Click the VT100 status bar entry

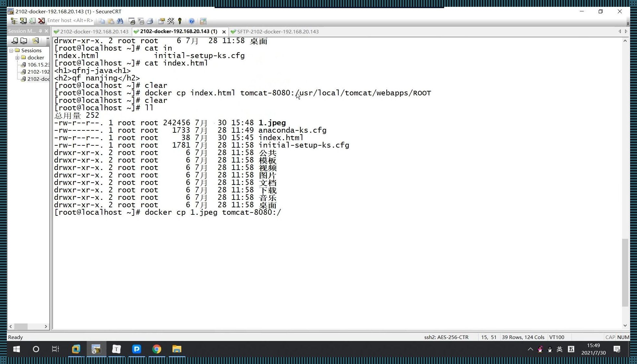[556, 337]
